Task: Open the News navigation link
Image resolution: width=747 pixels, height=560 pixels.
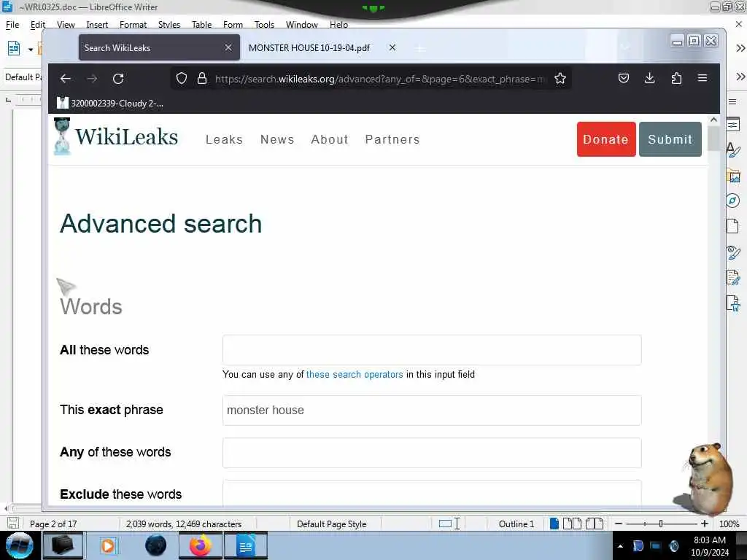Action: click(276, 139)
